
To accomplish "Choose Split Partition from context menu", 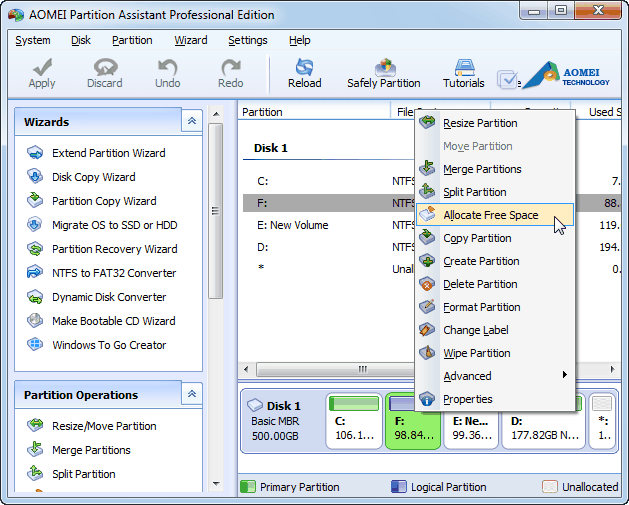I will [x=495, y=192].
